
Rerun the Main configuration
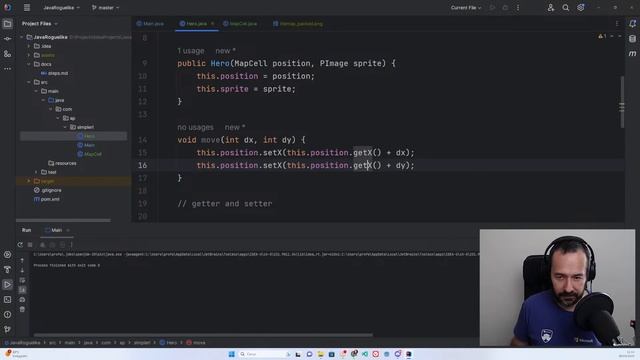point(20,245)
